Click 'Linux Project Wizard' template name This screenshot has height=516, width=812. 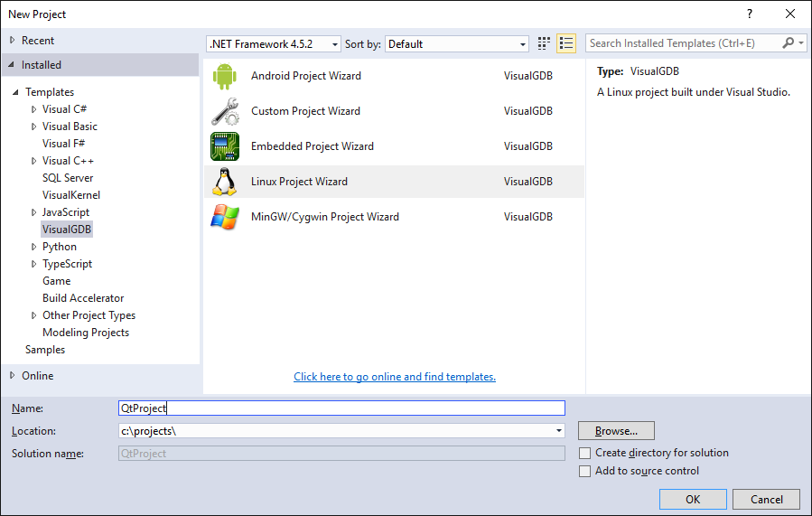click(299, 182)
